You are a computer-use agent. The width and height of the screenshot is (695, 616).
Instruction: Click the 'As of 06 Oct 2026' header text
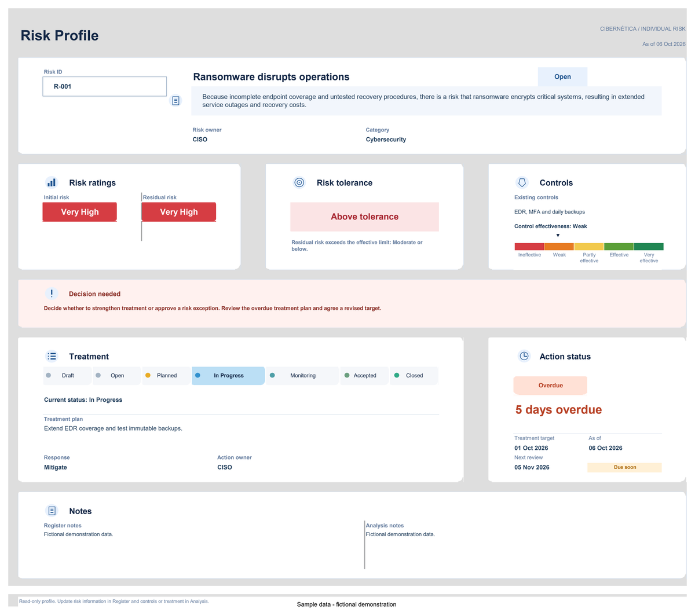[x=664, y=44]
